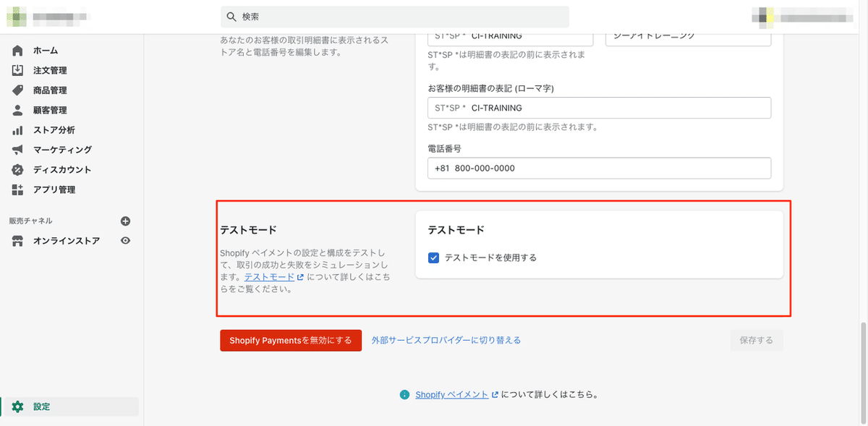The height and width of the screenshot is (426, 868).
Task: Click 外部サービスプロバイダーに切り替える link
Action: [446, 340]
